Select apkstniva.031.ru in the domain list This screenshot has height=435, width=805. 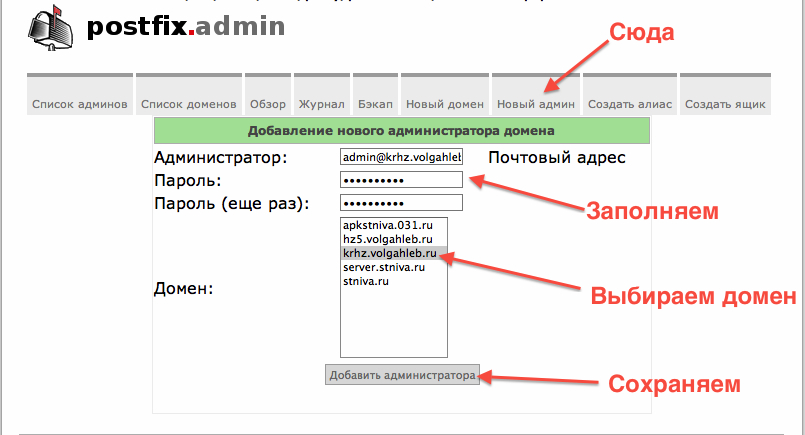tap(385, 226)
